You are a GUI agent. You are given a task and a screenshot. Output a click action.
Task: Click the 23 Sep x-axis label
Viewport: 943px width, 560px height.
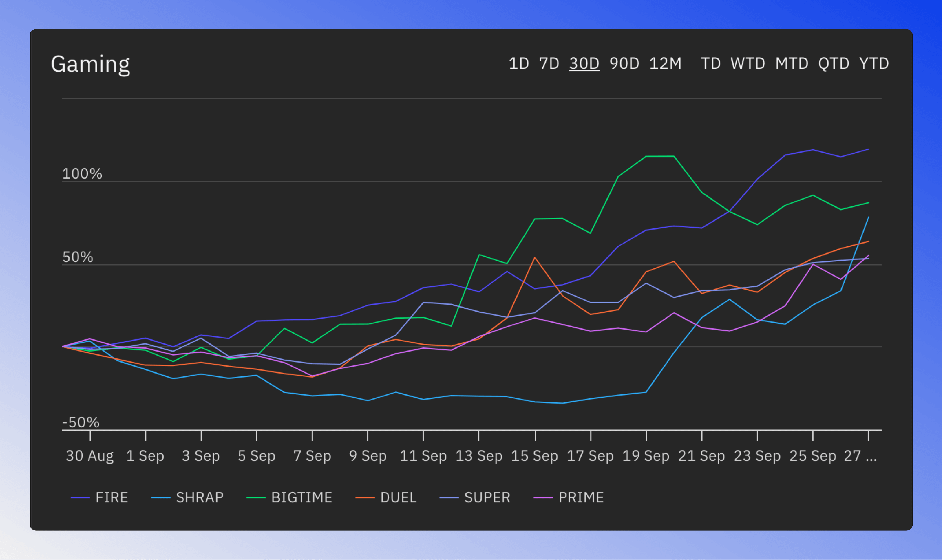[x=757, y=456]
